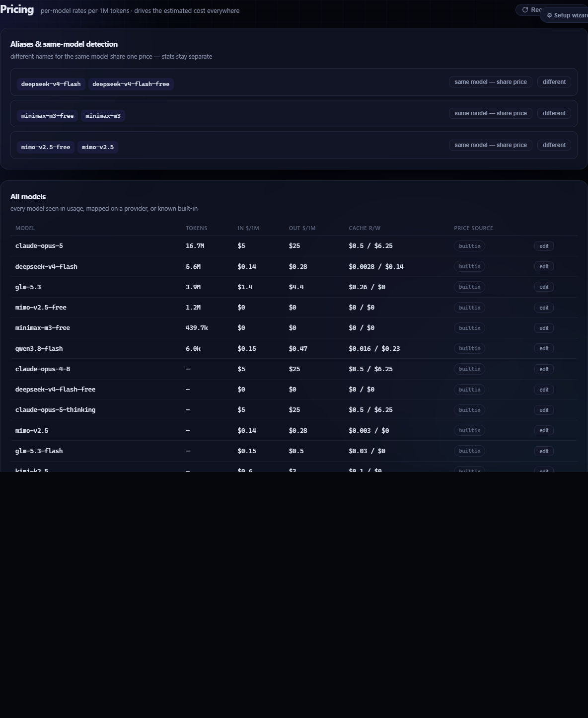The image size is (588, 718).
Task: Select the claude-opus-5-thinking model name
Action: (x=56, y=410)
